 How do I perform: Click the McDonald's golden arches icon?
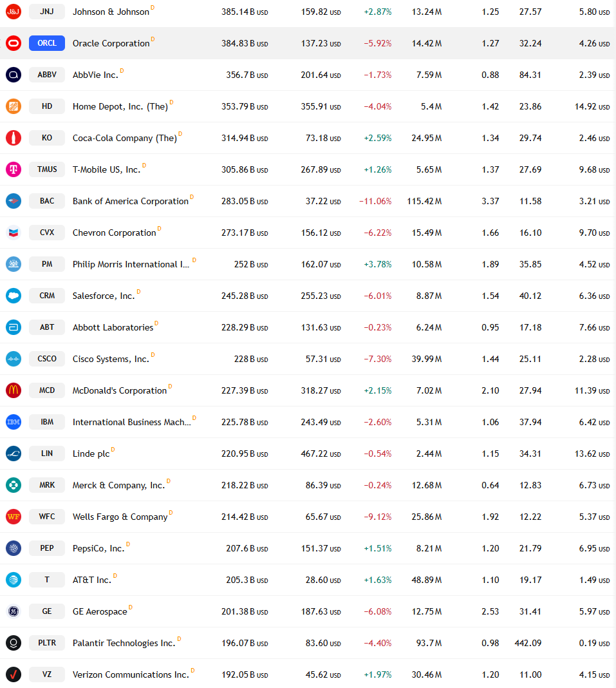coord(14,390)
